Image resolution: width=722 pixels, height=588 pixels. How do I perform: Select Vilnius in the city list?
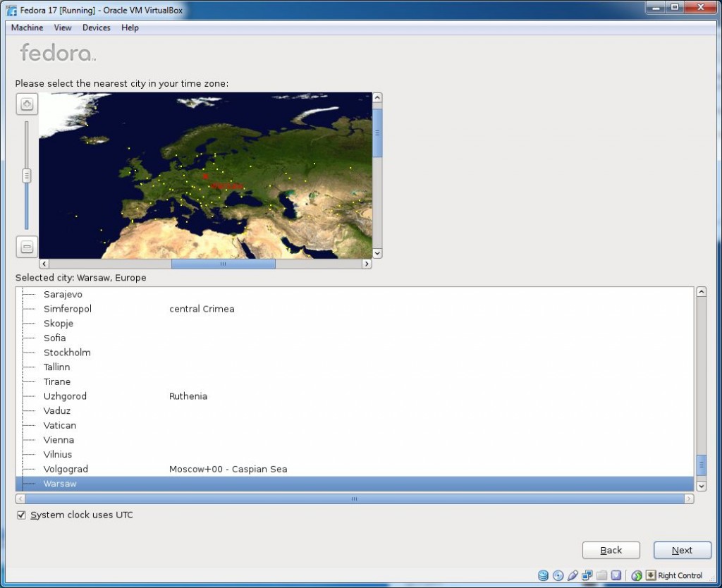coord(355,455)
